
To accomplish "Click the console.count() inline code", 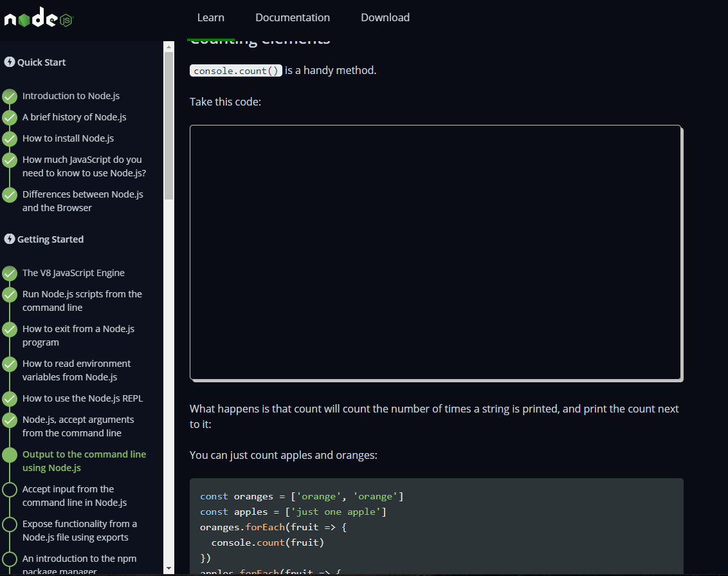I will (236, 71).
